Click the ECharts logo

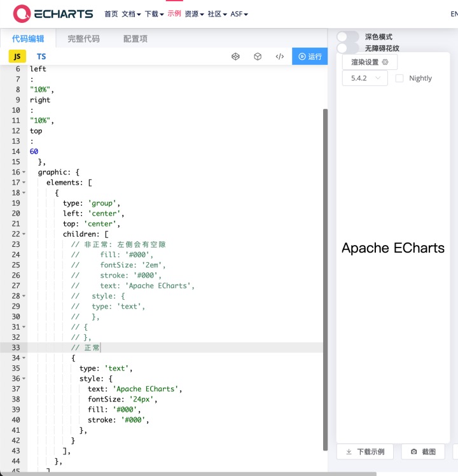click(x=53, y=13)
